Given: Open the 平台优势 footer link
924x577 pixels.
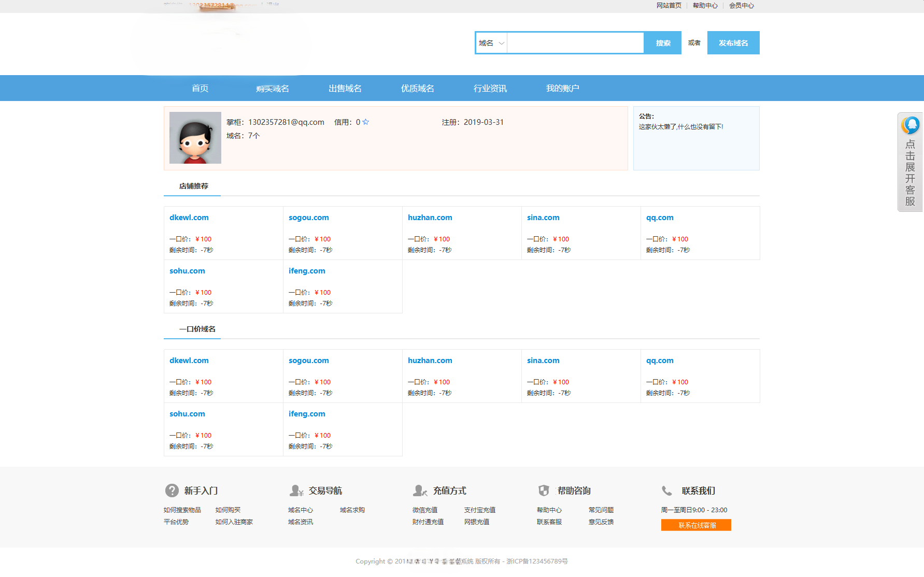Looking at the screenshot, I should click(176, 522).
